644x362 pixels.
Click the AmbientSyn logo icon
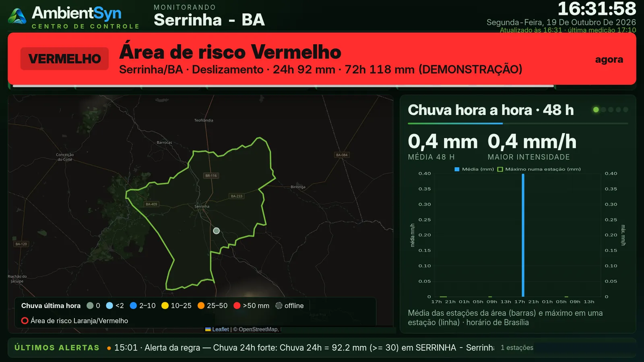[x=17, y=16]
